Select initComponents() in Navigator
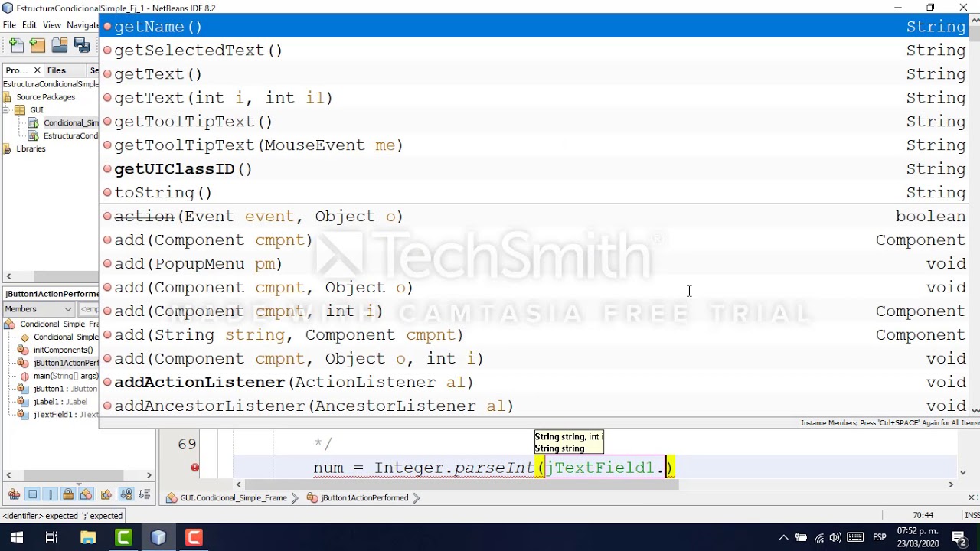Viewport: 980px width, 551px height. click(x=63, y=350)
